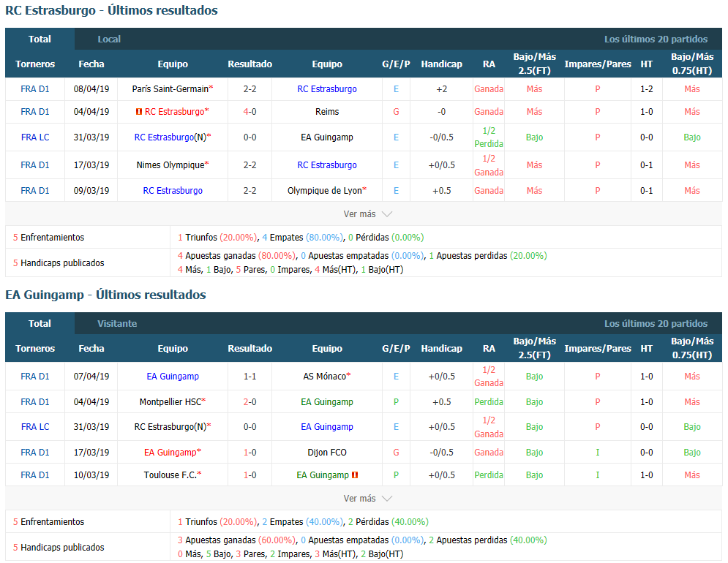Click the red card icon beside RC Estrasburgo
The image size is (728, 563).
(x=138, y=112)
